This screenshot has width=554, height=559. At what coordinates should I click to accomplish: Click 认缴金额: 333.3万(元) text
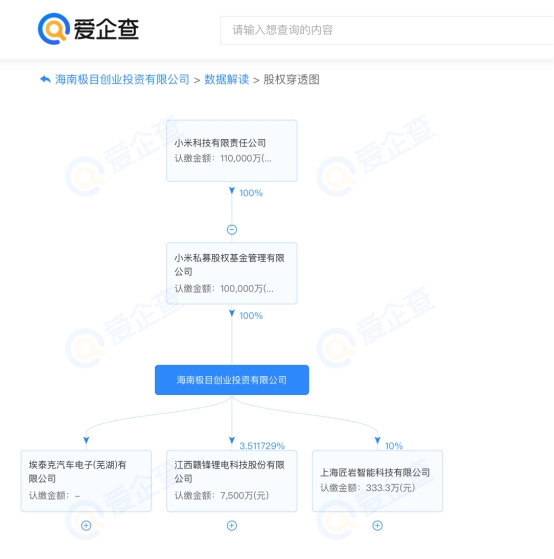(x=368, y=488)
